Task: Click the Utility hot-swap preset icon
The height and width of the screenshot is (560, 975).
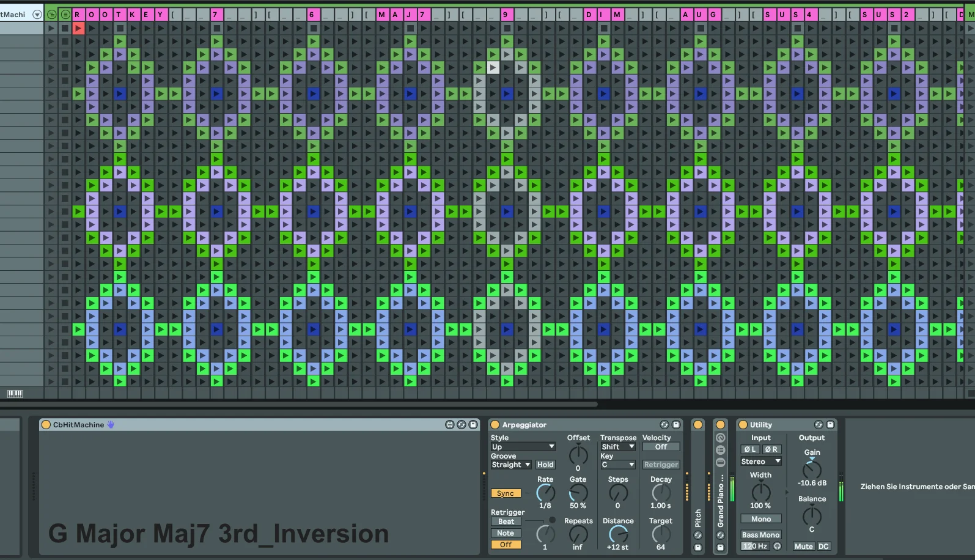Action: [x=819, y=424]
